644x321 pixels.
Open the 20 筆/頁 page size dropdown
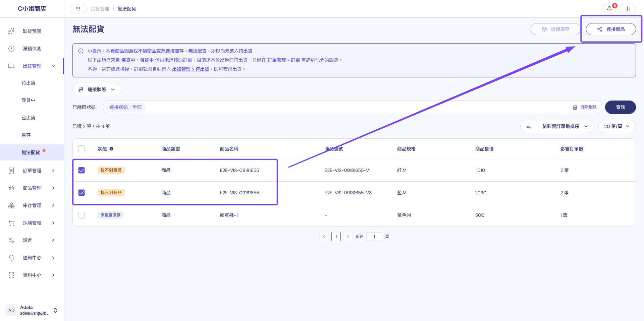coord(617,126)
